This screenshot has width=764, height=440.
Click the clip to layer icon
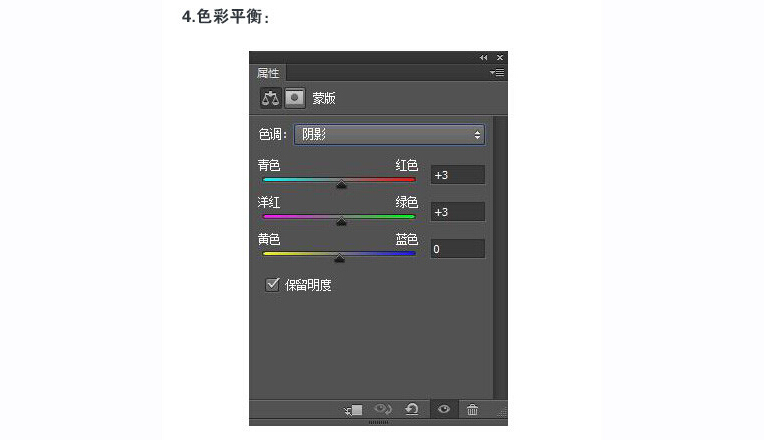354,410
